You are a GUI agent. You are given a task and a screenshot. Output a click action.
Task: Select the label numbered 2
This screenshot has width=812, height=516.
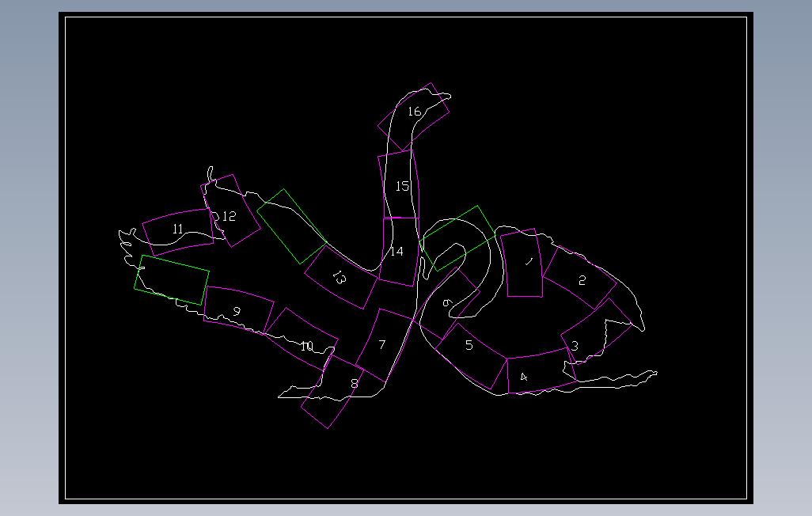click(x=582, y=280)
